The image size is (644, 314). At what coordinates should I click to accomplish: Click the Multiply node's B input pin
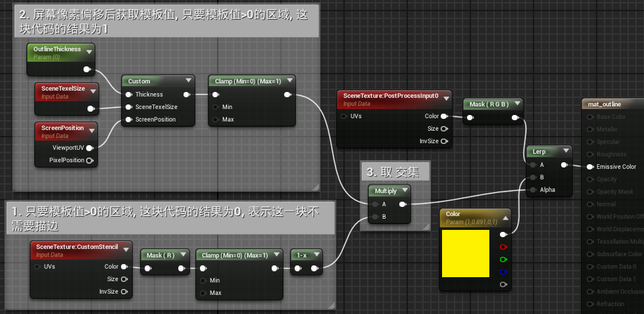tap(374, 216)
